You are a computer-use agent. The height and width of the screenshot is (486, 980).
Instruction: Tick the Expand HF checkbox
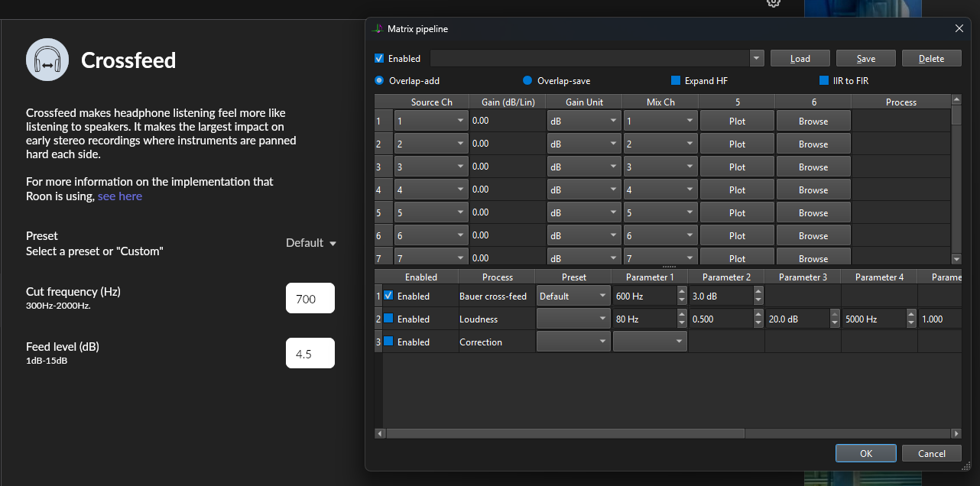[676, 80]
